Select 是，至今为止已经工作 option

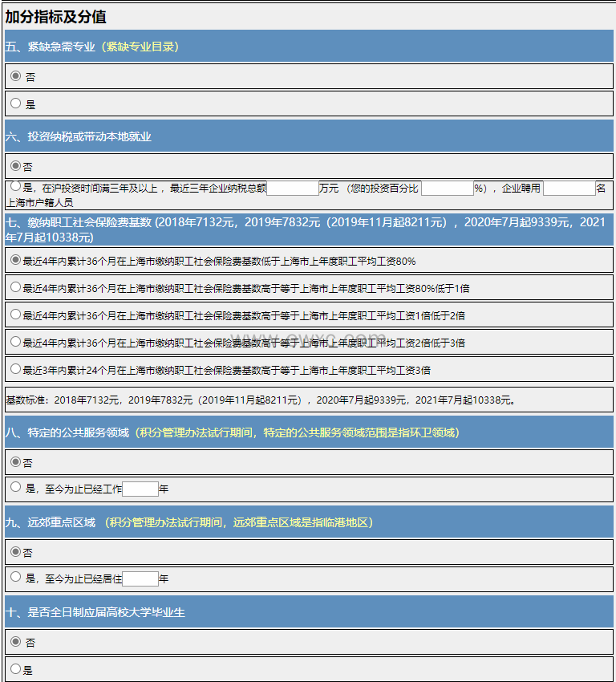(16, 487)
